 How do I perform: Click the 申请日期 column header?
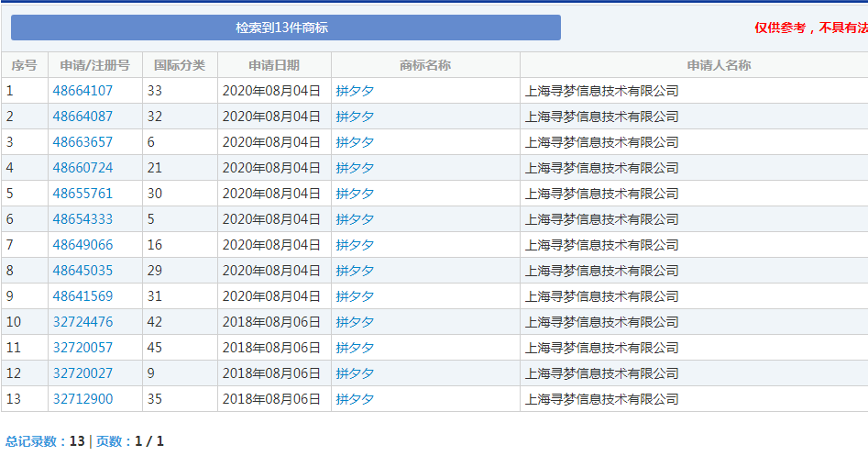(x=273, y=65)
